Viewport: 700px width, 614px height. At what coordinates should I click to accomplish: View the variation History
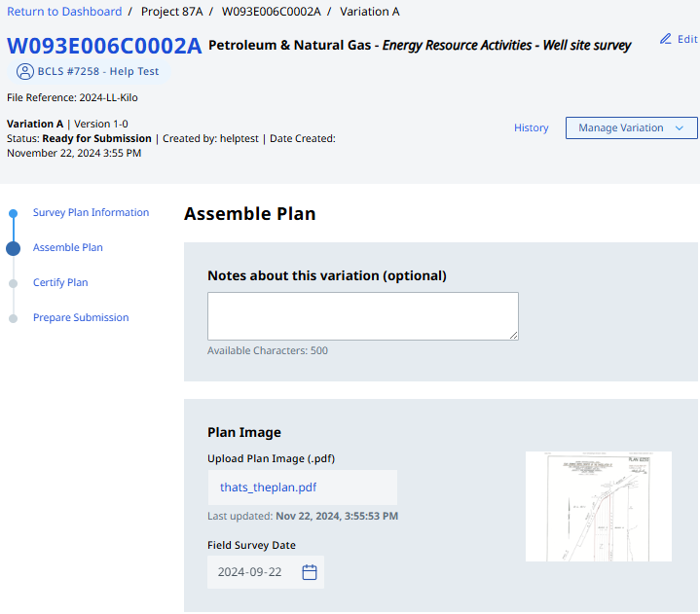pyautogui.click(x=531, y=128)
